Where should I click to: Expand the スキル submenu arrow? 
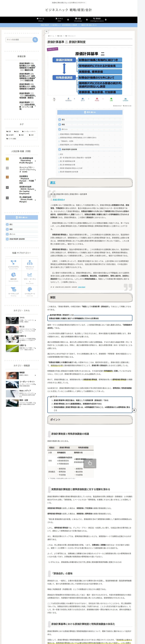click(68, 20)
